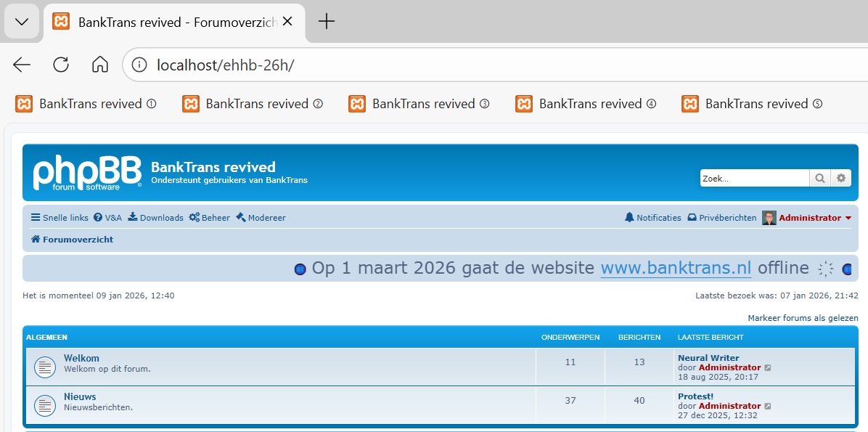Image resolution: width=868 pixels, height=432 pixels.
Task: Click site info icon in address bar
Action: [x=139, y=65]
